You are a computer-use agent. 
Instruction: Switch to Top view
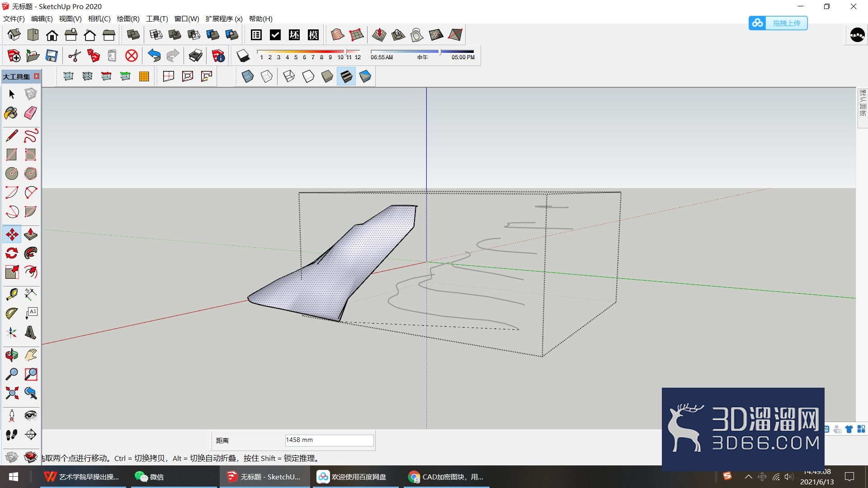click(33, 35)
